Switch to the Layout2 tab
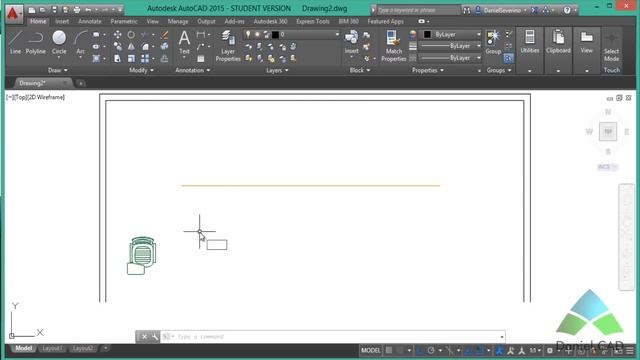 [82, 348]
